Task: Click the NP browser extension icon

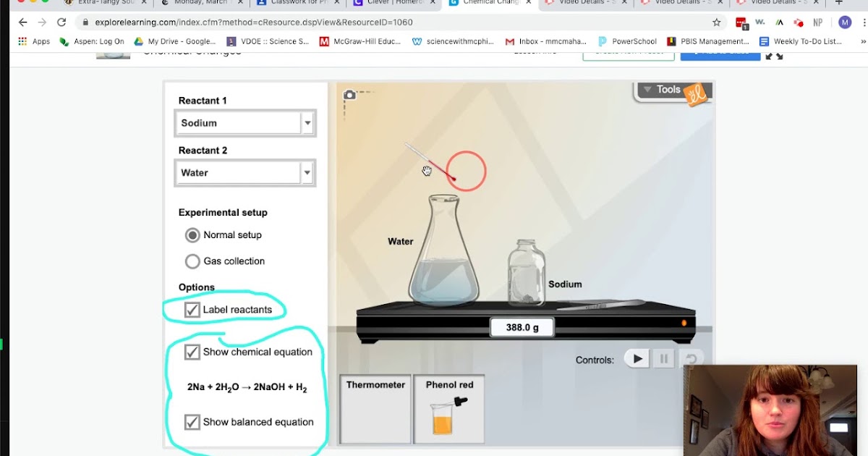Action: [818, 22]
